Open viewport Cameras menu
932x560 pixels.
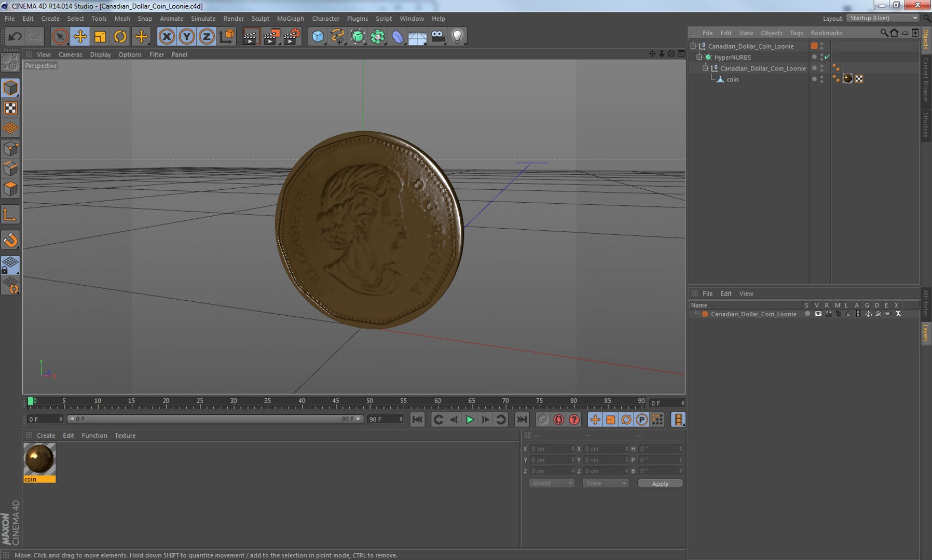coord(70,54)
